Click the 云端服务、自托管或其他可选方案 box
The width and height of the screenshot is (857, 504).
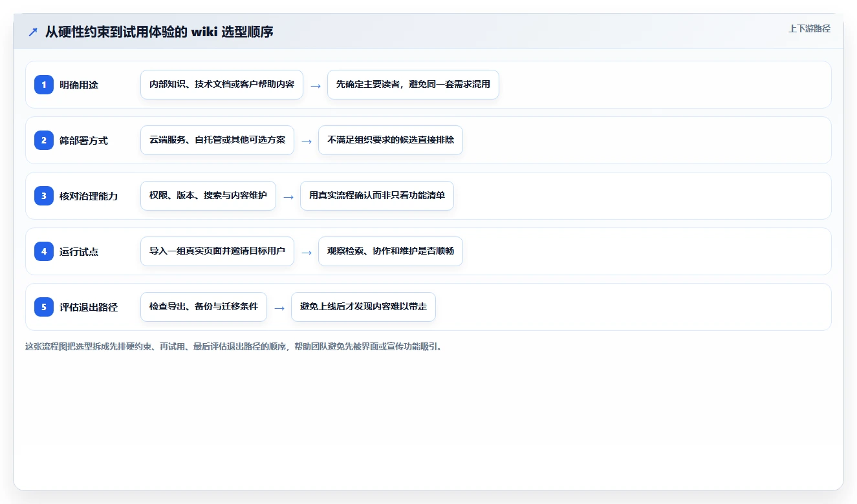[x=217, y=140]
